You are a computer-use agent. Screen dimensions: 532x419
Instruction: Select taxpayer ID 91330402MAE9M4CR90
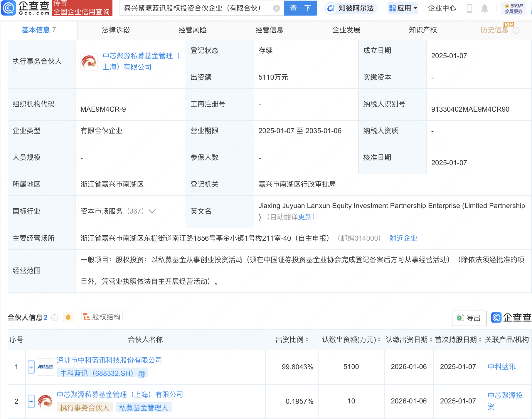[x=470, y=109]
